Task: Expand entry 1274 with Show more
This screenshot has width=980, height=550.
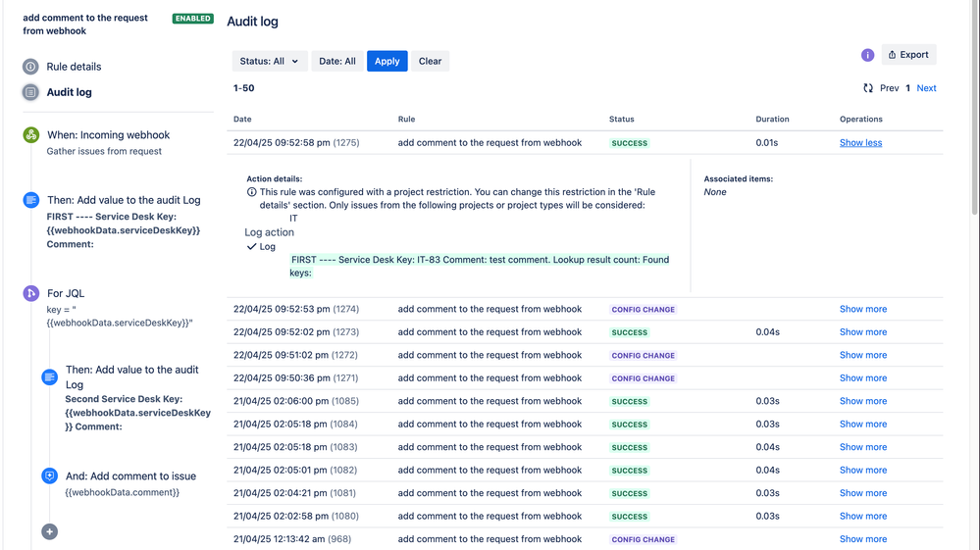Action: click(863, 309)
